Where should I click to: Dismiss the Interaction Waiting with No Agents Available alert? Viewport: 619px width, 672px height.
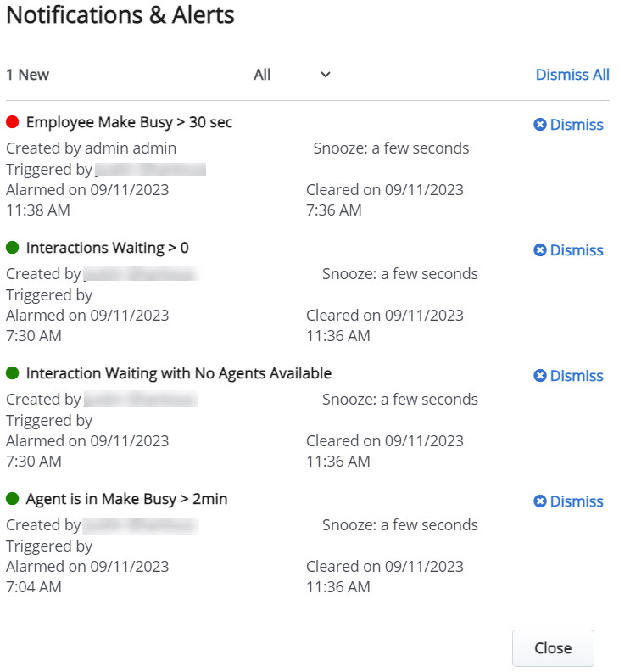click(568, 376)
